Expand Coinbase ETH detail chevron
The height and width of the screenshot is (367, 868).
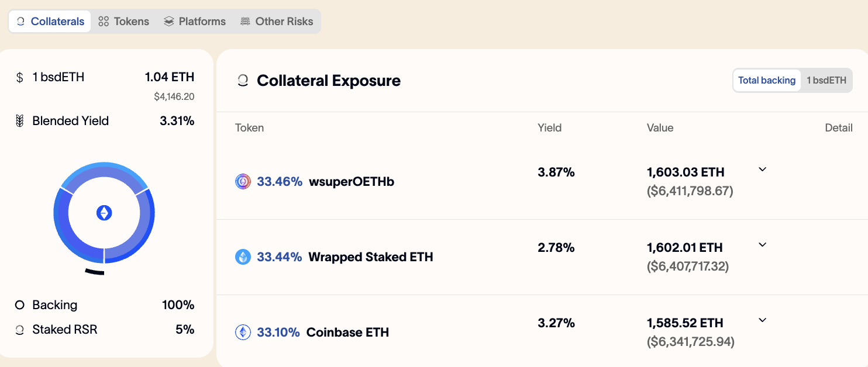click(x=762, y=320)
